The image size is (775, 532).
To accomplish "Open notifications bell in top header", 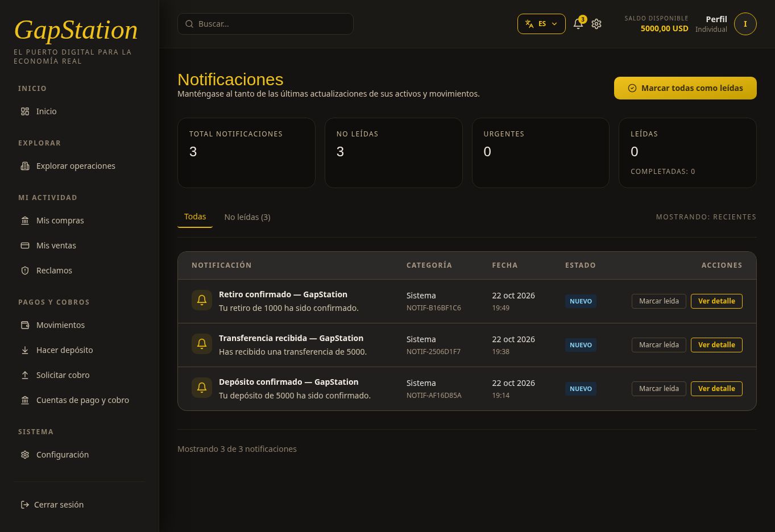I will (578, 24).
